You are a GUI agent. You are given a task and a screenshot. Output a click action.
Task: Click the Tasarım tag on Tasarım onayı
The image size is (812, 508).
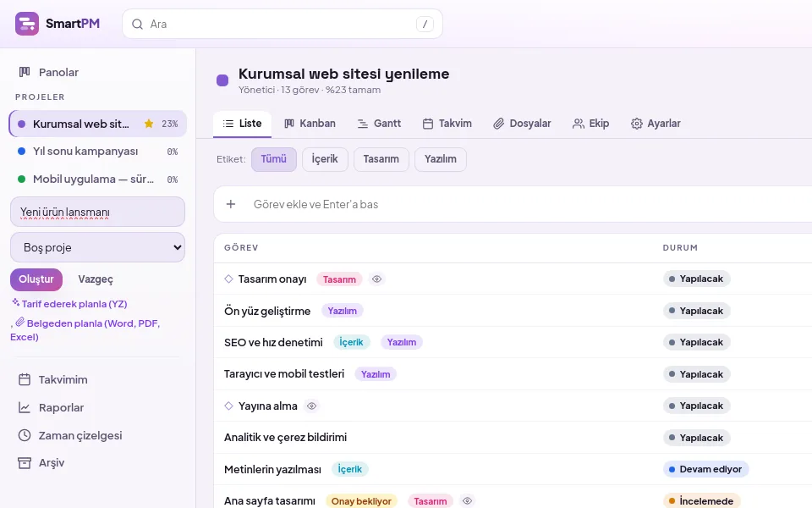[339, 279]
